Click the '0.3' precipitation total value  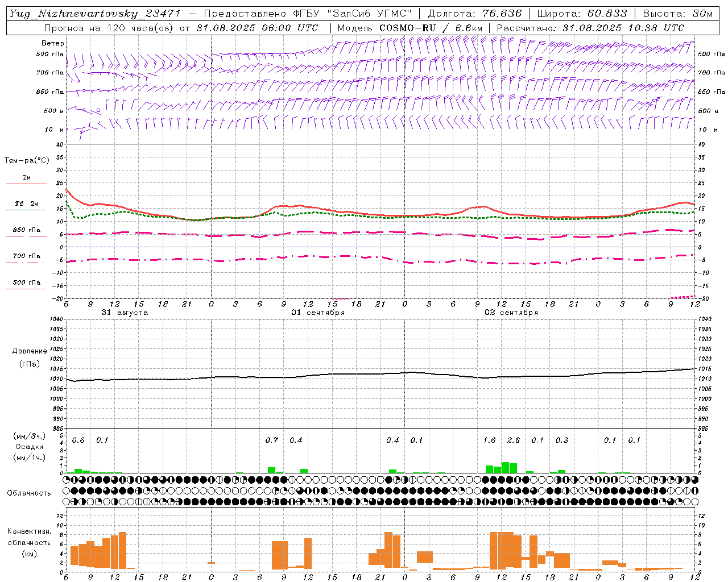(562, 440)
